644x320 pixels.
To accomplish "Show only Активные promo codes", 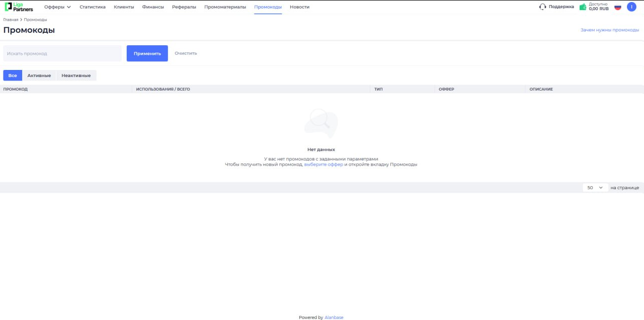I will tap(39, 75).
